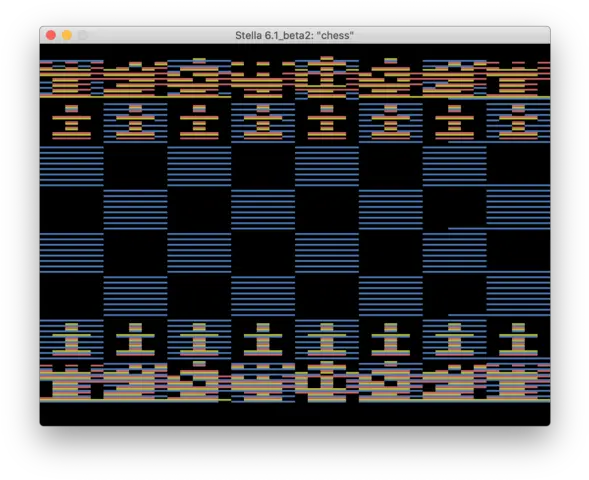Choose the top-side bishop on the f-file

coord(391,77)
